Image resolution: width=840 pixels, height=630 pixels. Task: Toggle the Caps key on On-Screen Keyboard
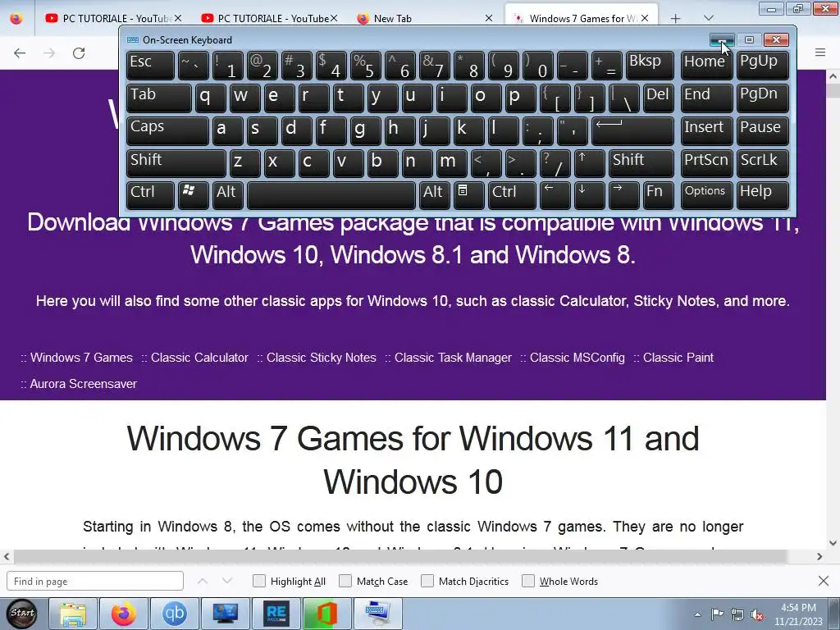167,130
